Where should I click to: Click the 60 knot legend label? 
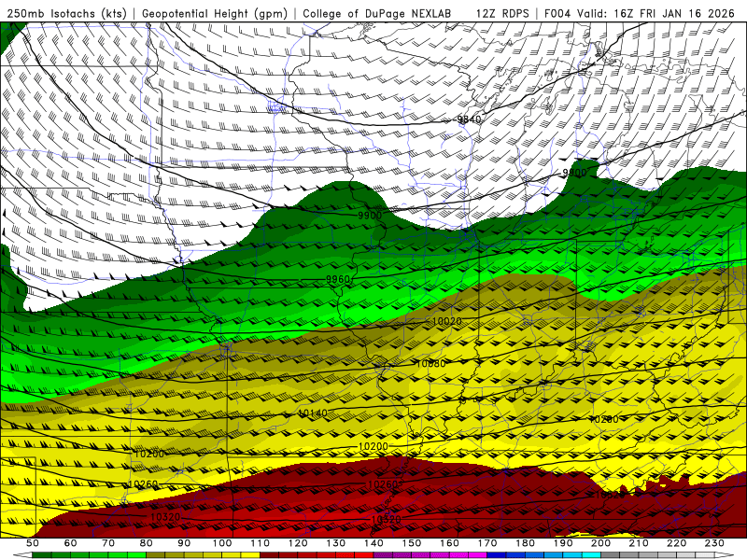(71, 543)
